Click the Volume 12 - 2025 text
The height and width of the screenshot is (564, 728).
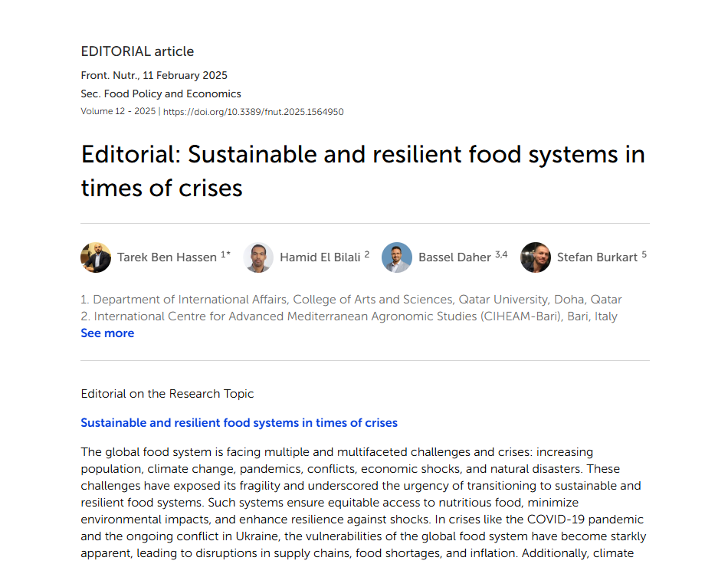click(x=118, y=112)
